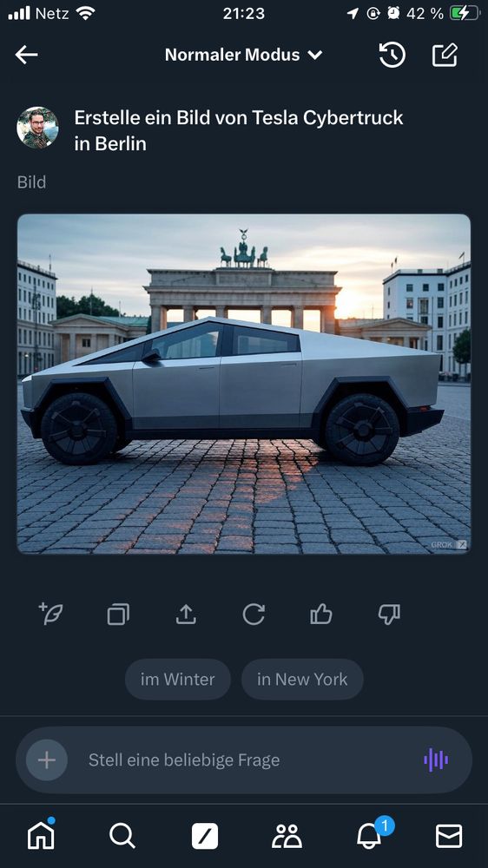Add attachment with the plus button
This screenshot has width=488, height=868.
(47, 760)
